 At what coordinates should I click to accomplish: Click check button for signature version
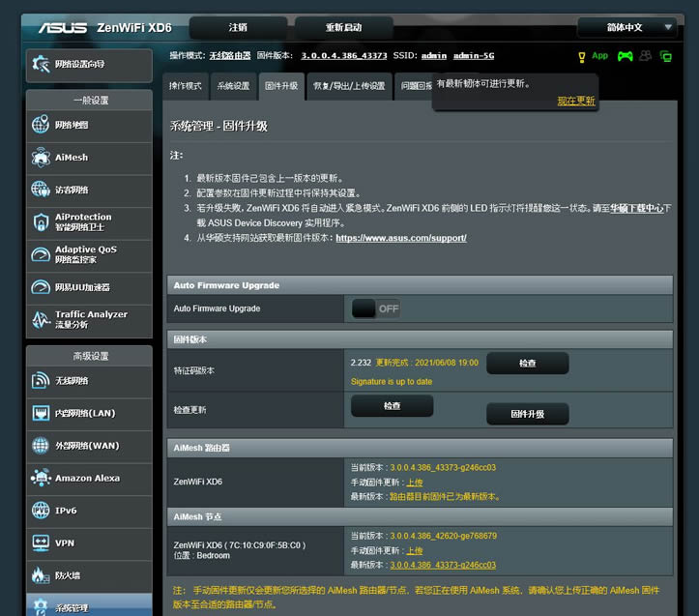point(527,363)
